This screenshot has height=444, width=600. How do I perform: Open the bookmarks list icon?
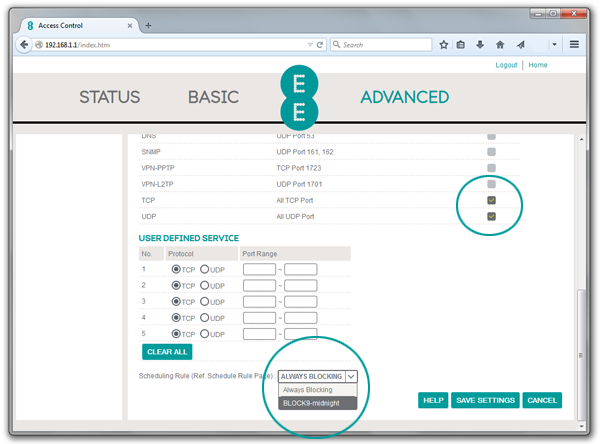coord(461,45)
